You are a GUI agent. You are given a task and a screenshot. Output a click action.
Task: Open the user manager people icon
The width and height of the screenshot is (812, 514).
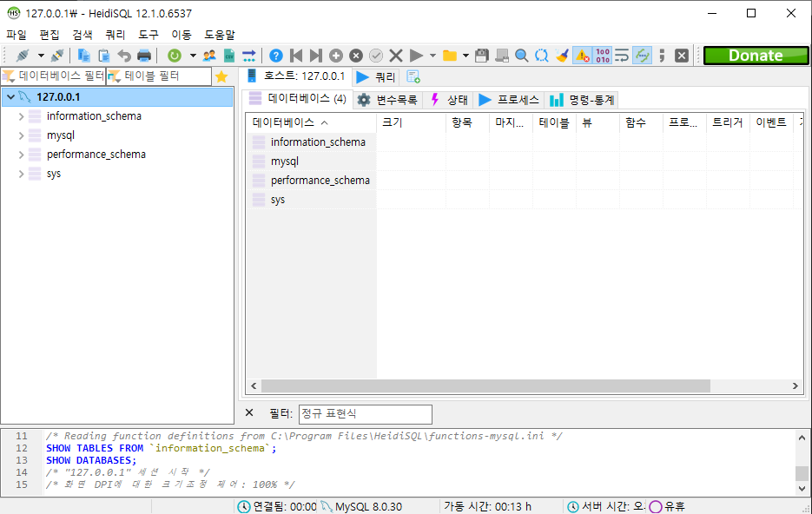click(x=209, y=56)
